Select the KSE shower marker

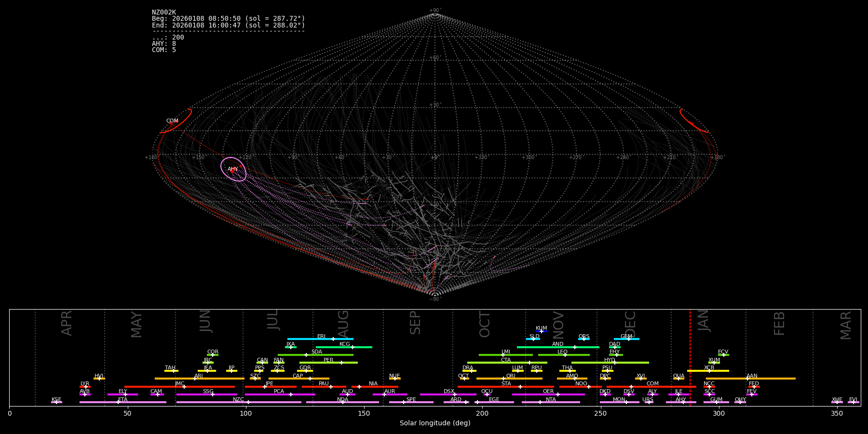tap(56, 402)
